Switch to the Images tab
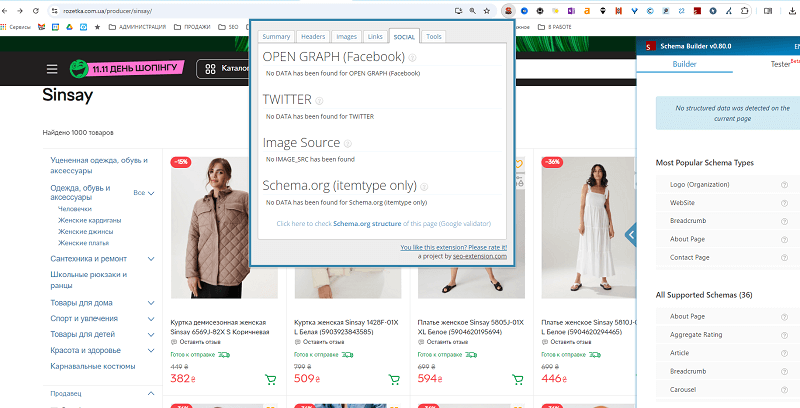The width and height of the screenshot is (800, 408). click(x=346, y=36)
